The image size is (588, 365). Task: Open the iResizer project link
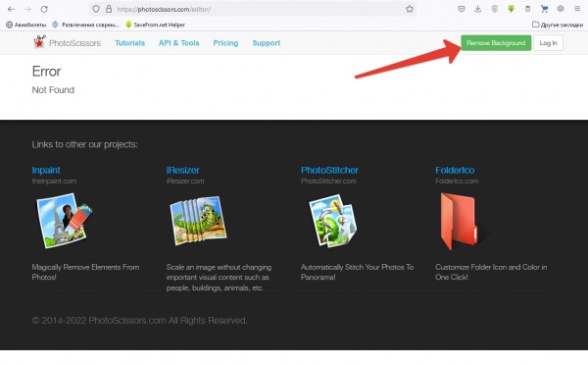point(182,170)
